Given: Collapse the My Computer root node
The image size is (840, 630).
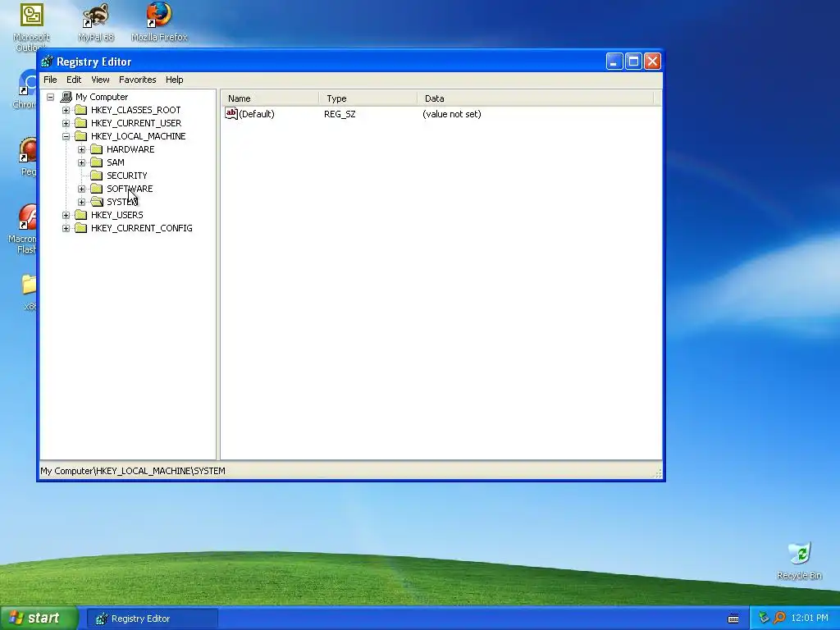Looking at the screenshot, I should click(x=50, y=97).
